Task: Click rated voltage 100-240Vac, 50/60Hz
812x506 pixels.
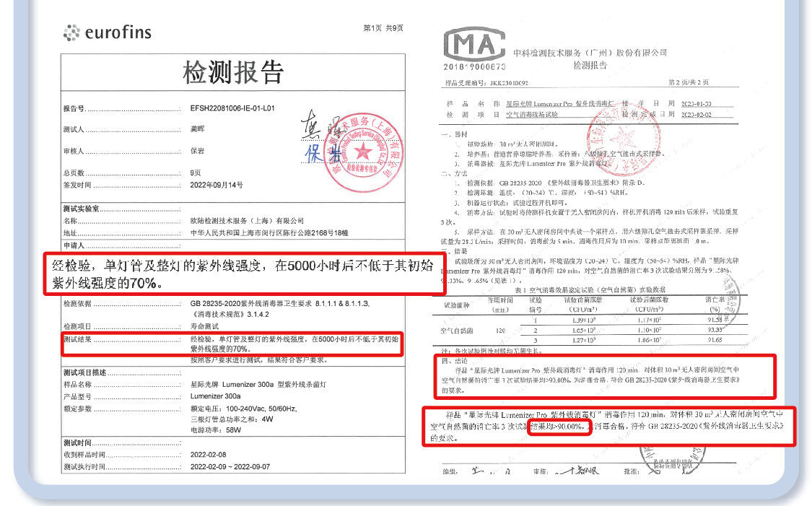Action: pos(244,409)
